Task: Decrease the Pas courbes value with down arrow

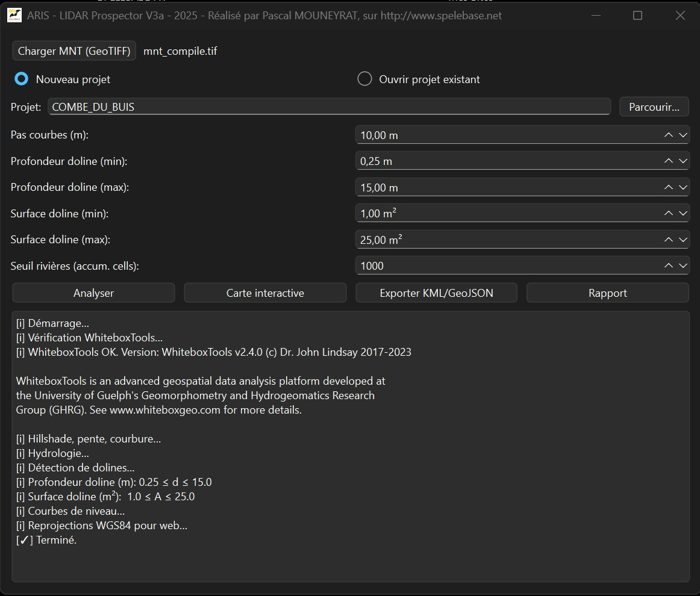Action: click(683, 135)
